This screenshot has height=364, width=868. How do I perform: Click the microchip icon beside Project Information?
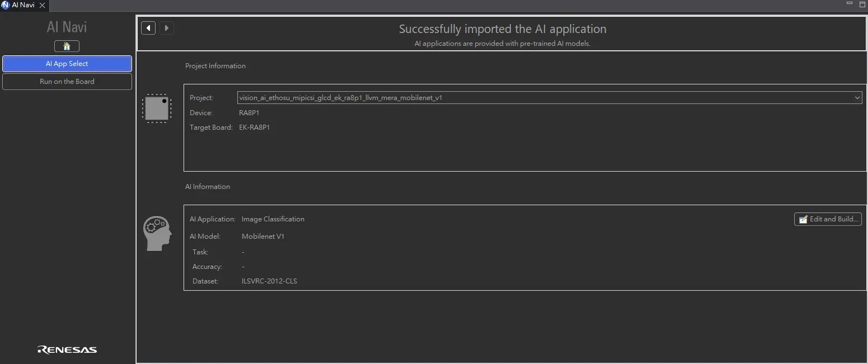(157, 108)
